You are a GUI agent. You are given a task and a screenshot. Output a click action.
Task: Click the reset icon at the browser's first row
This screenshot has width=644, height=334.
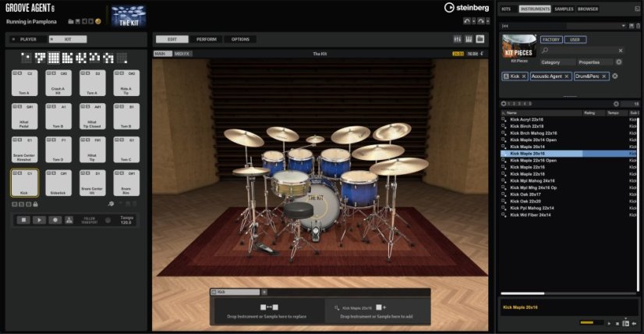[505, 26]
